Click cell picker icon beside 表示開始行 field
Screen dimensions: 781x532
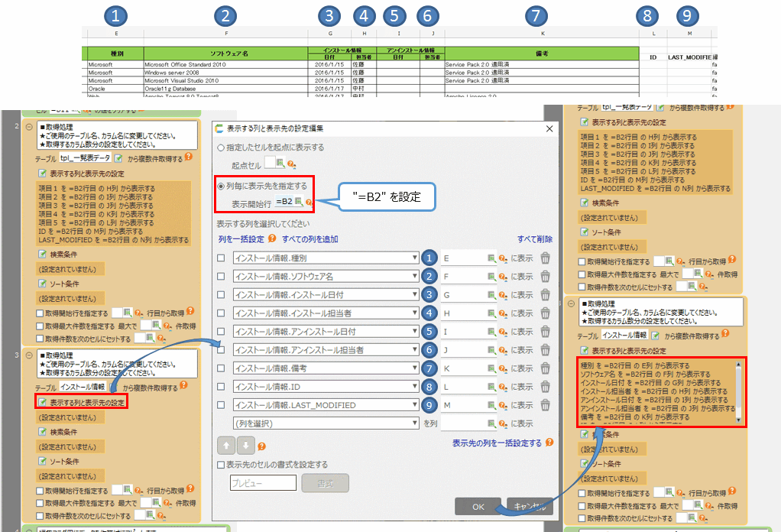pos(299,202)
